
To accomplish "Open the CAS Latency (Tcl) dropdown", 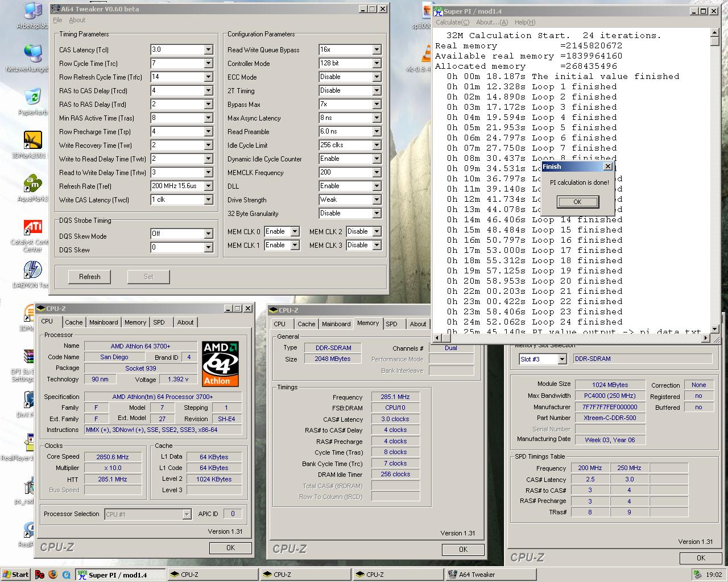I will click(208, 49).
